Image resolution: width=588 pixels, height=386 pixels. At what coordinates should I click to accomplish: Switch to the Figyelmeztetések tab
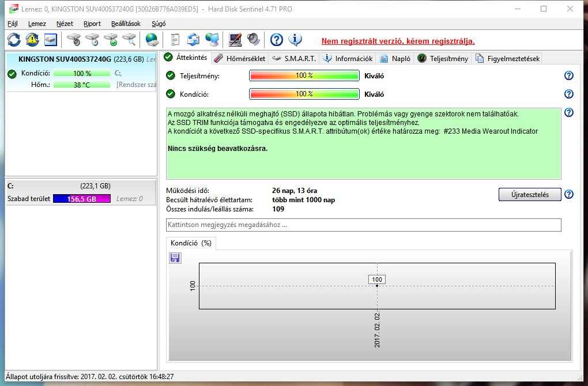(507, 58)
